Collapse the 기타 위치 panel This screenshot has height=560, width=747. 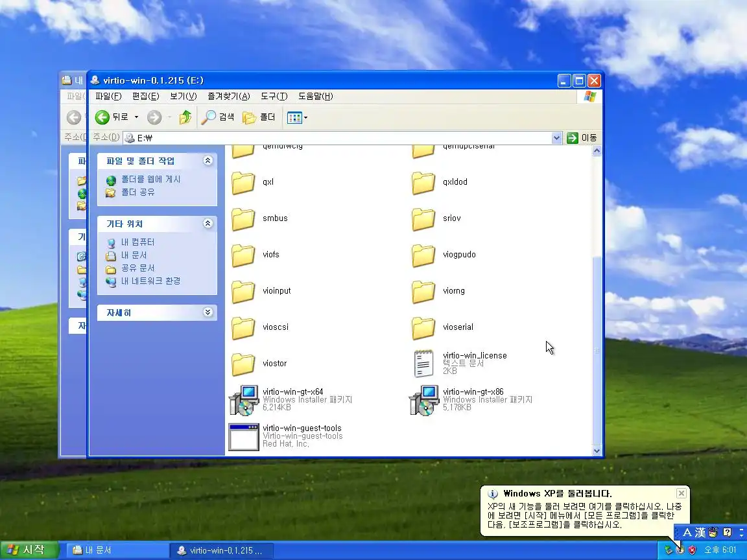click(207, 223)
